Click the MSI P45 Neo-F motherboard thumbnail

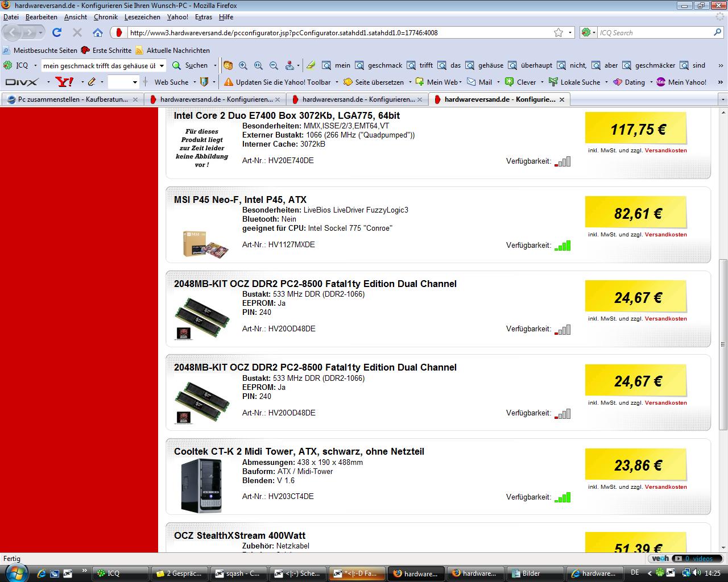click(205, 243)
